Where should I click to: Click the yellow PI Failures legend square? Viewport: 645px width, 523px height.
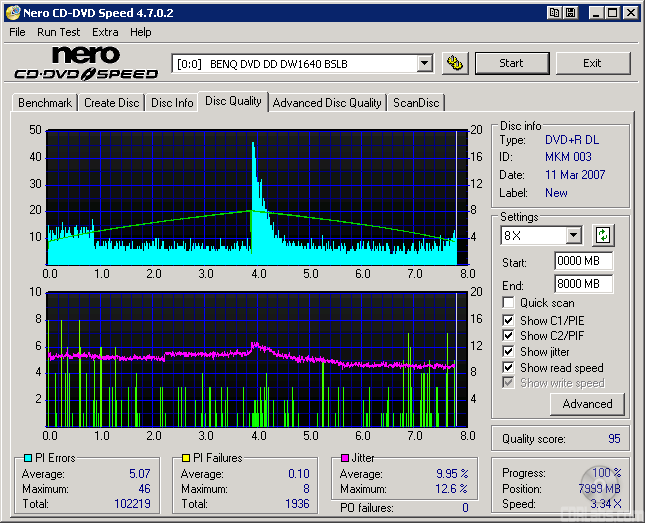coord(185,459)
